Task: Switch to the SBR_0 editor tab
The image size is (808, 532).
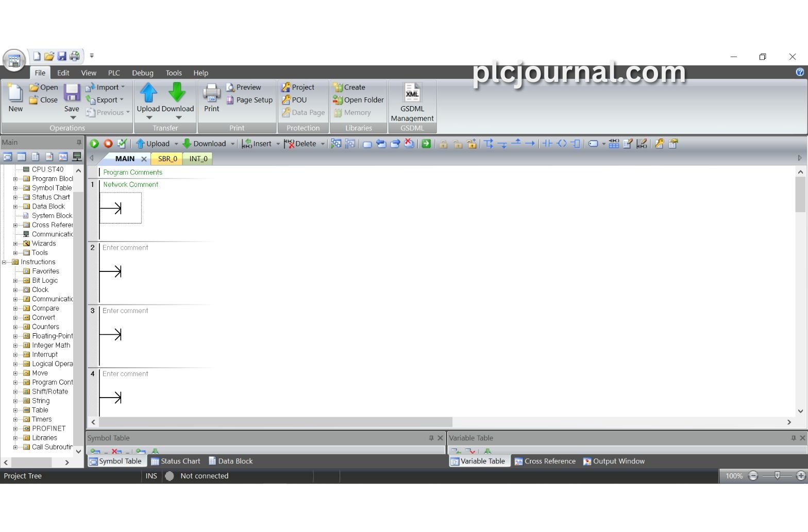Action: click(x=167, y=159)
